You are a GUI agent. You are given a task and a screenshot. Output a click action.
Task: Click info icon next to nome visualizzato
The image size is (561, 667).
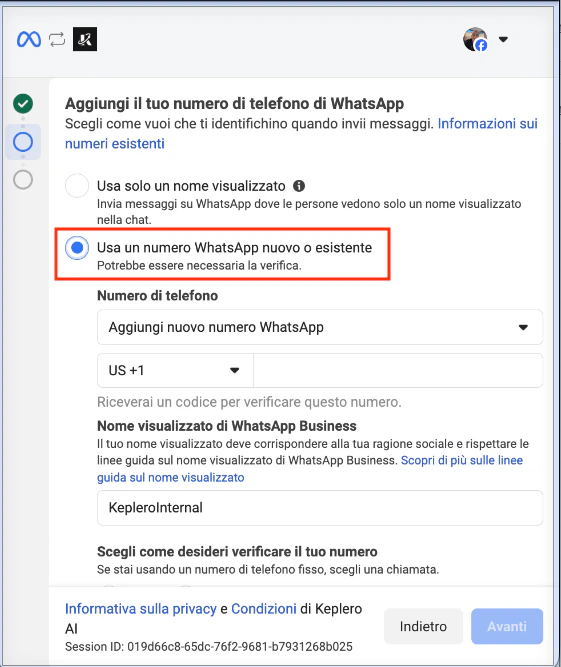[x=299, y=186]
